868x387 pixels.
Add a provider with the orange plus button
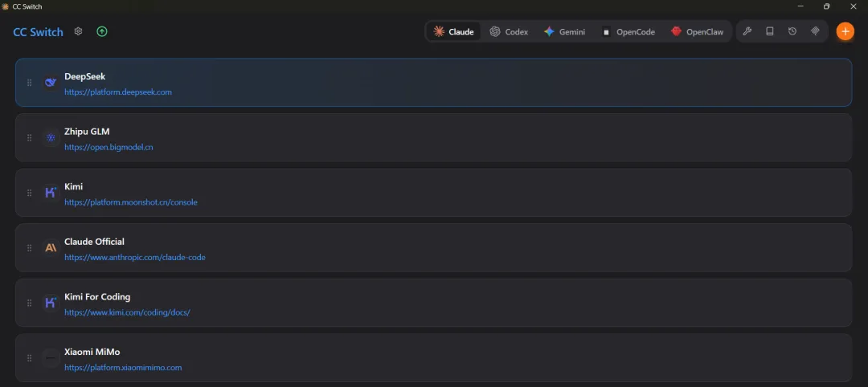845,31
